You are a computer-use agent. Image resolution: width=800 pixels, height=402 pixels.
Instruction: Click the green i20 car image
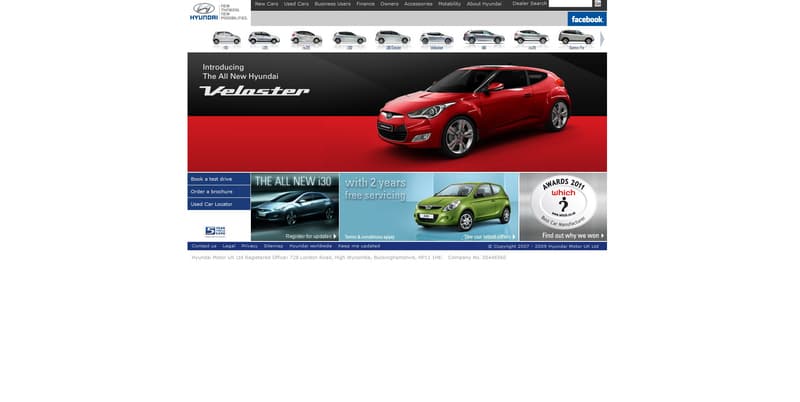462,205
